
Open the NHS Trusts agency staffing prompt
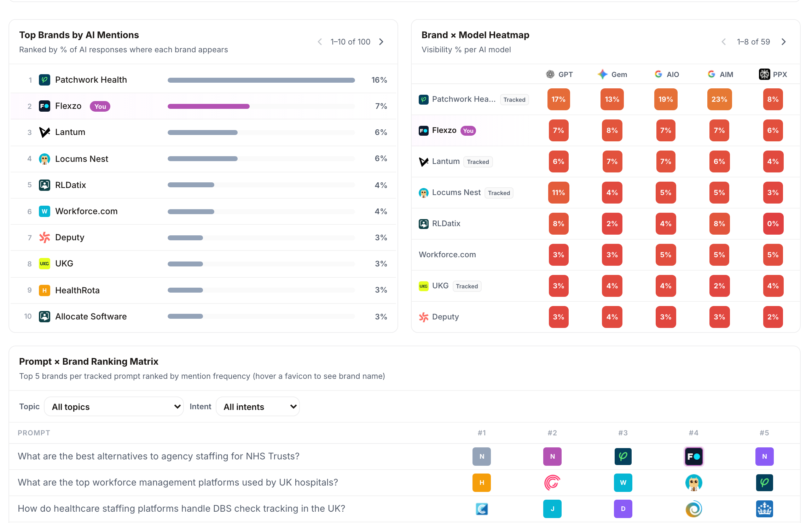[x=159, y=456]
